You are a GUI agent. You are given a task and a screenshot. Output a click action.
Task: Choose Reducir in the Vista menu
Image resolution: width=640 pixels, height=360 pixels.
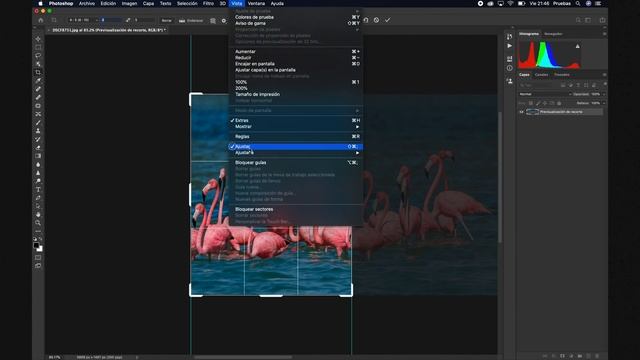tap(296, 58)
